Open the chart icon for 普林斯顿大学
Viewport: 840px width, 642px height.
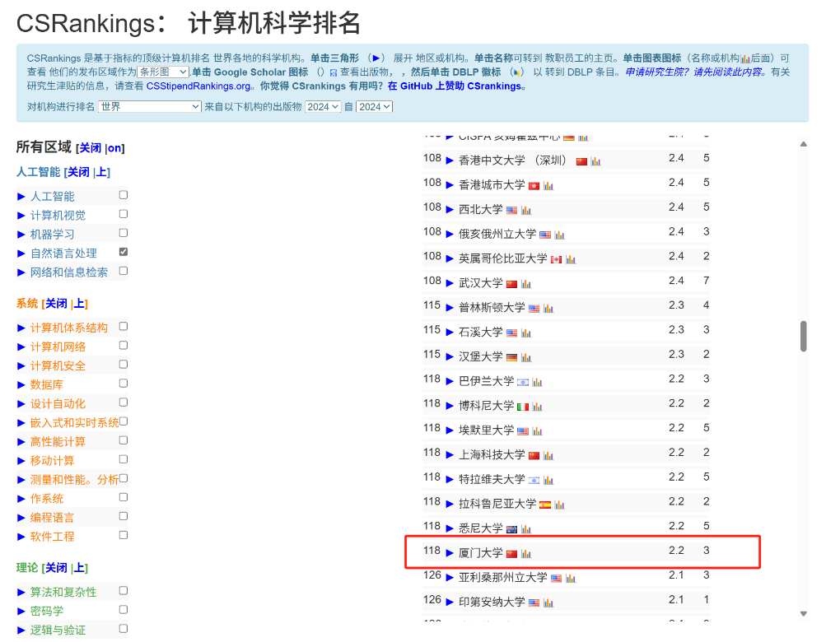click(x=548, y=309)
